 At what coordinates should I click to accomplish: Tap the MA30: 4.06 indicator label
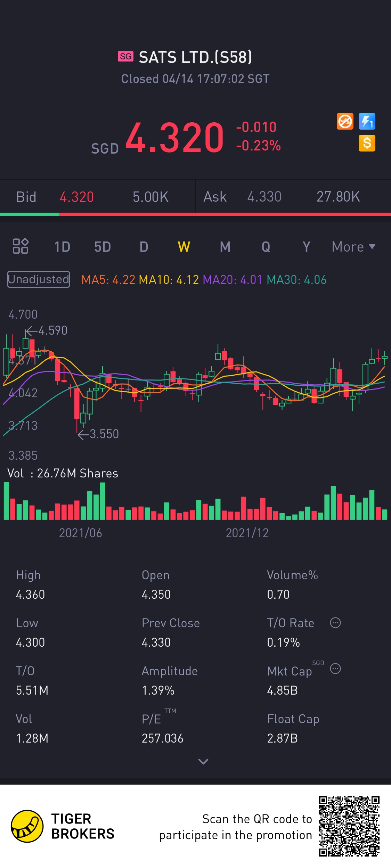point(296,280)
